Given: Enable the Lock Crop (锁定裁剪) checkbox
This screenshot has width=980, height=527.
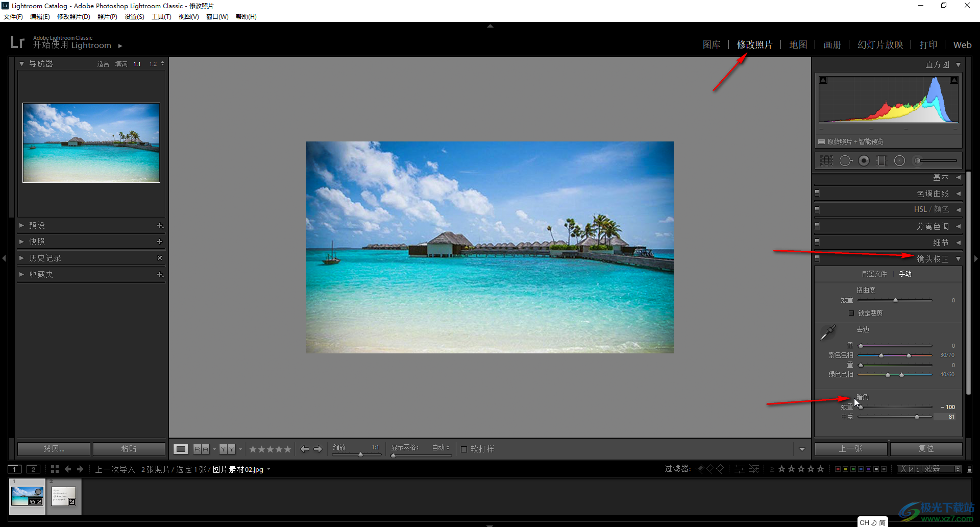Looking at the screenshot, I should pos(851,313).
